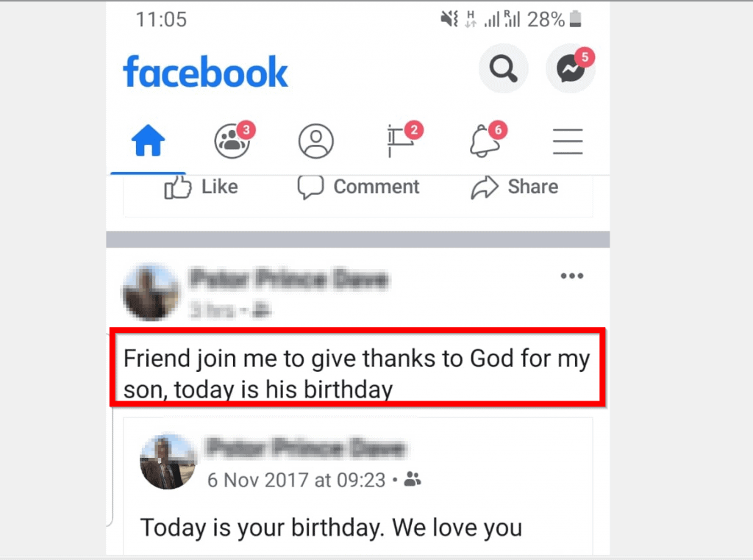
Task: Open the three-dot options menu on the post
Action: pos(572,276)
